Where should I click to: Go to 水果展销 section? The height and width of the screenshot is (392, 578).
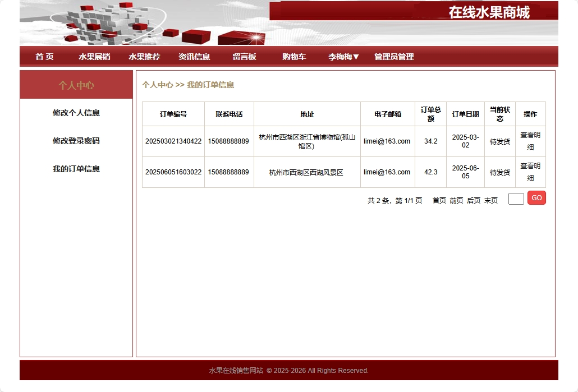coord(93,57)
